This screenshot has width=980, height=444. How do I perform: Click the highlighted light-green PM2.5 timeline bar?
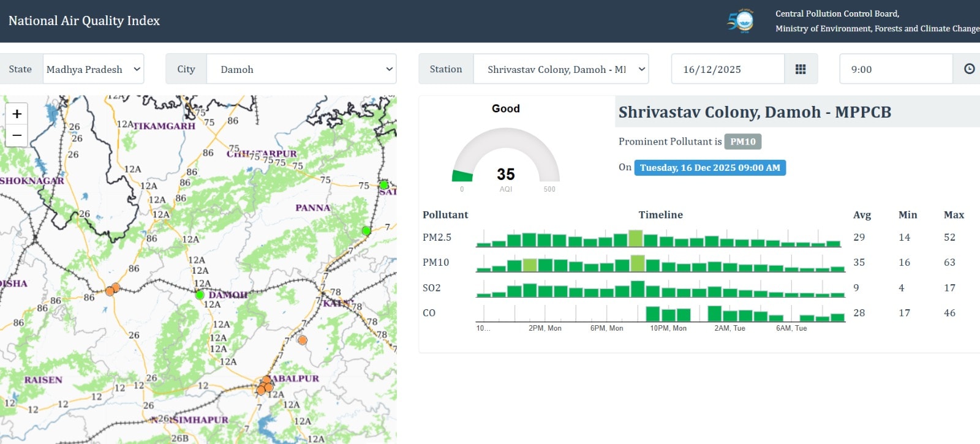[636, 238]
